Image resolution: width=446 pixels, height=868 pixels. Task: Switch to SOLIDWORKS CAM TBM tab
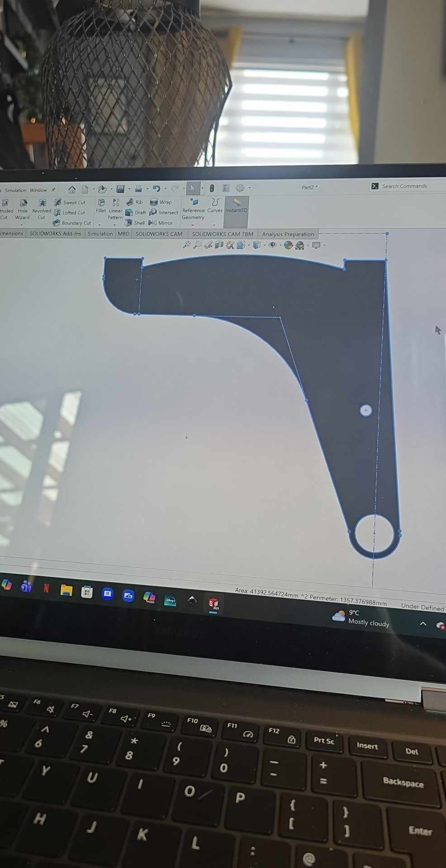223,234
